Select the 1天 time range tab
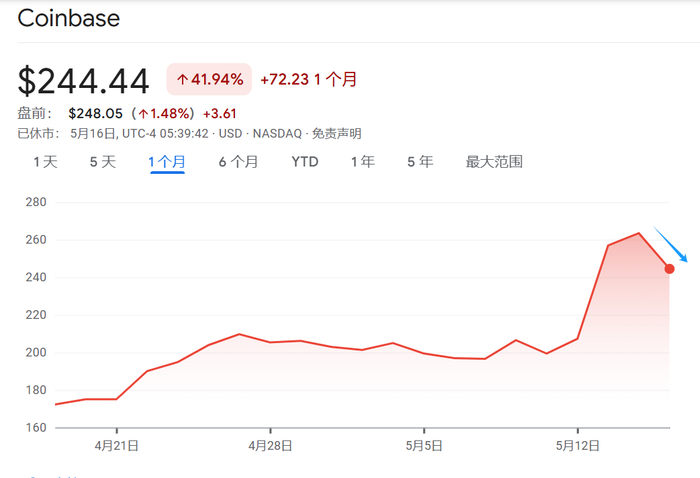Viewport: 700px width, 478px height. click(45, 162)
